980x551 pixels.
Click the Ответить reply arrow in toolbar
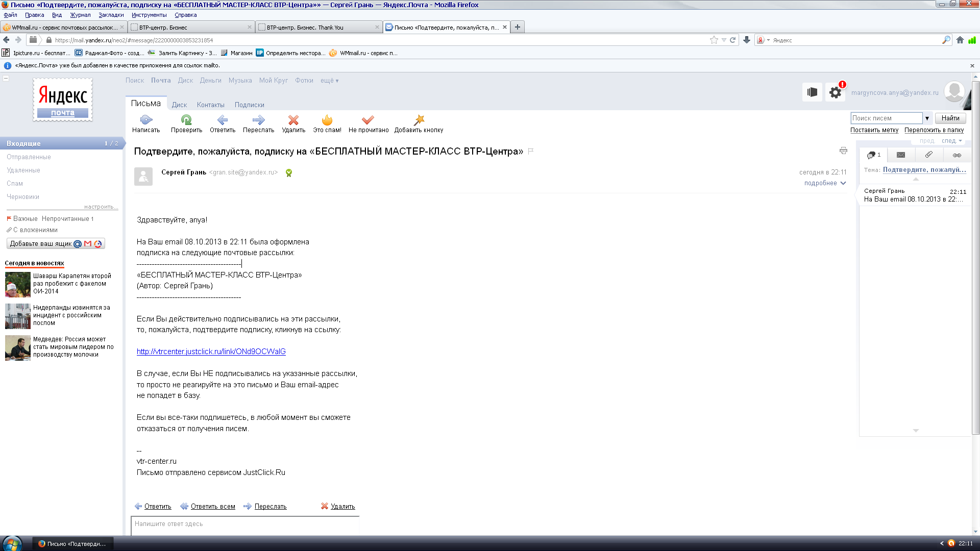223,120
